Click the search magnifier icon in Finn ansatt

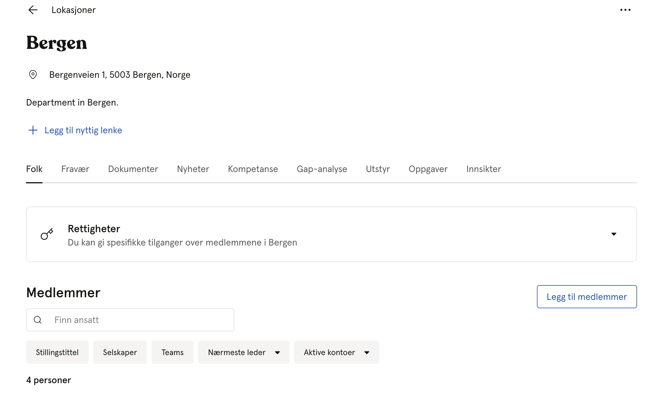(38, 320)
